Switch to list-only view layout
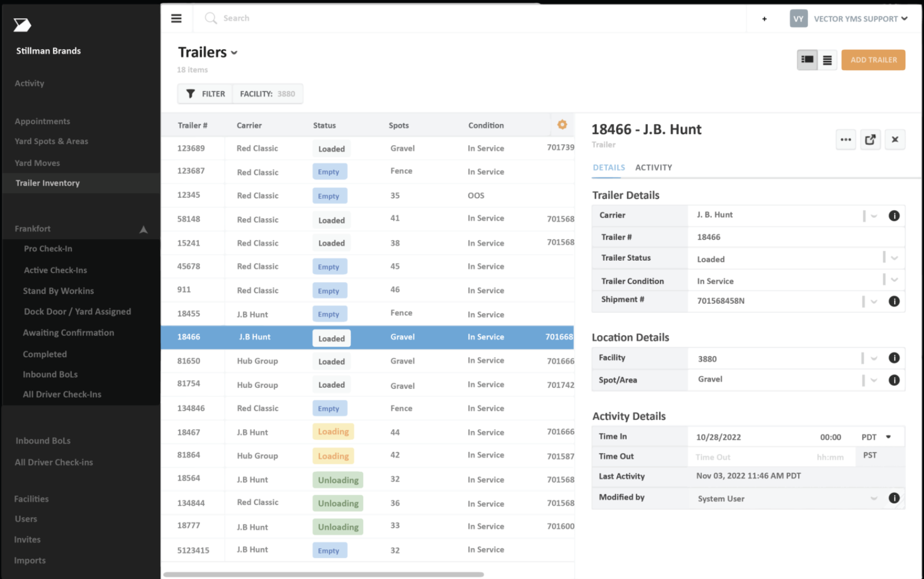Viewport: 924px width, 579px height. [827, 60]
